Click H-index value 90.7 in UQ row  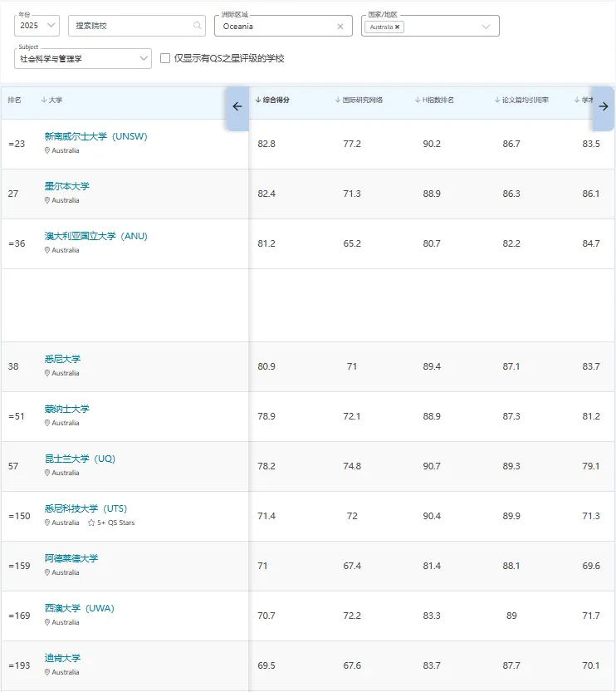(432, 467)
